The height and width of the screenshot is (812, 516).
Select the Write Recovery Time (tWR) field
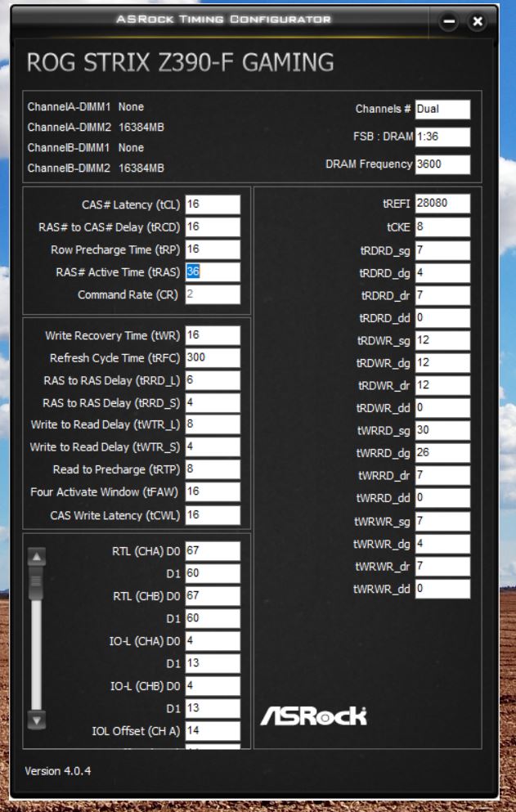[213, 335]
